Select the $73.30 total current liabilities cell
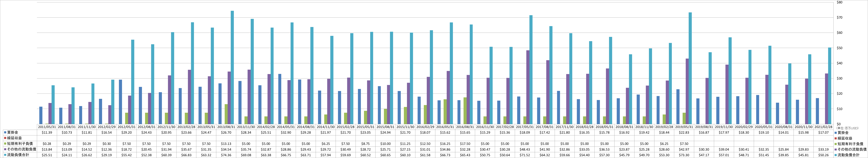Viewport: 868px width, 158px height. (684, 155)
